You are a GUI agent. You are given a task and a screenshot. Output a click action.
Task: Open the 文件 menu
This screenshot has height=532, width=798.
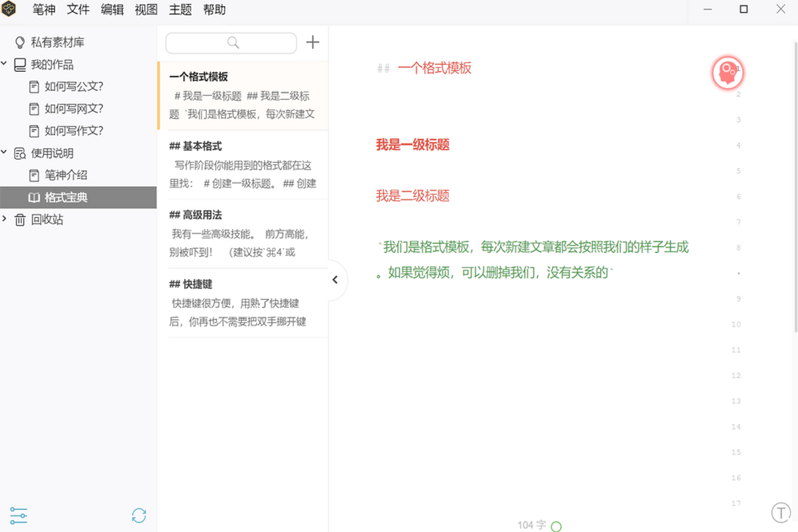78,10
